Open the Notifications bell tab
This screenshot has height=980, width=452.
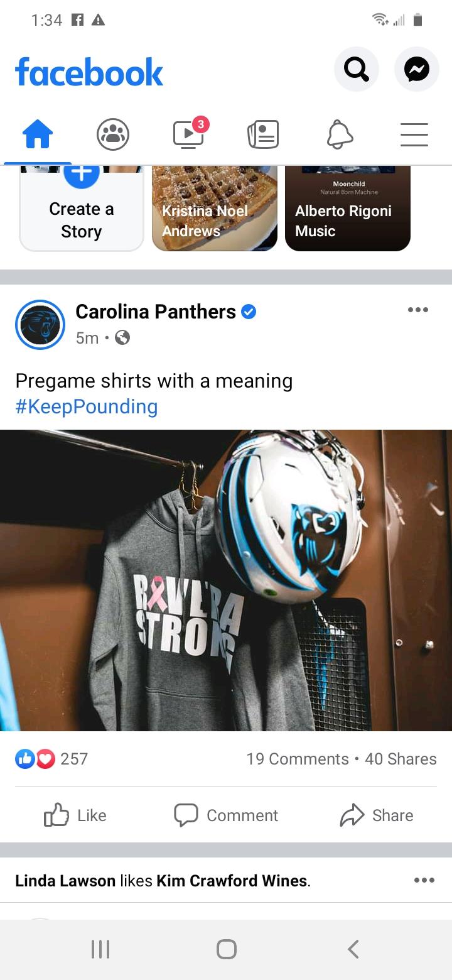340,134
